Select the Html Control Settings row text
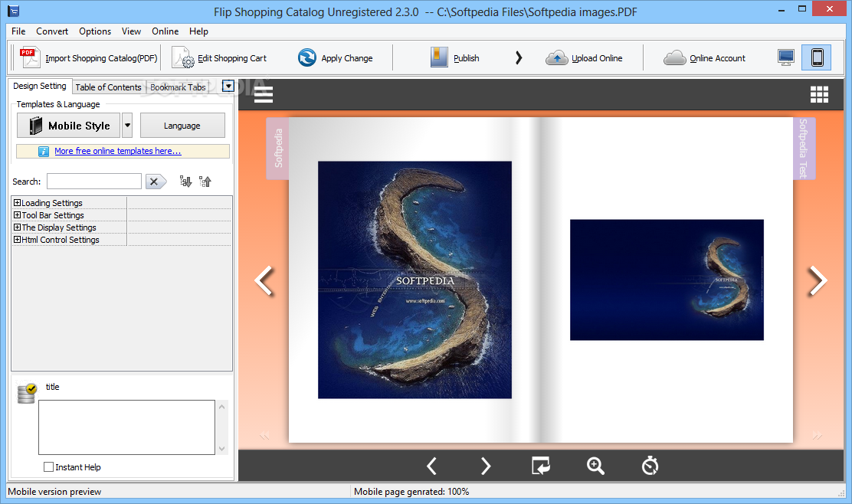Viewport: 852px width, 504px height. pyautogui.click(x=61, y=240)
